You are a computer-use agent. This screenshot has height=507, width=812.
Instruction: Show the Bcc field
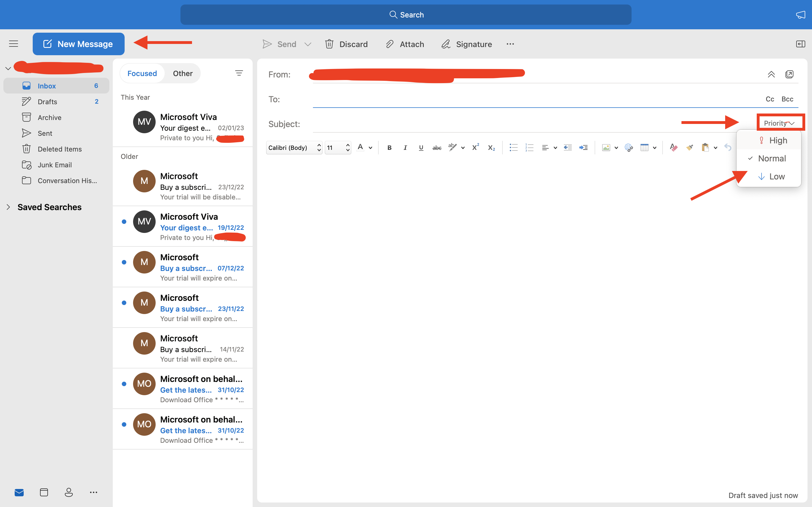click(x=787, y=99)
